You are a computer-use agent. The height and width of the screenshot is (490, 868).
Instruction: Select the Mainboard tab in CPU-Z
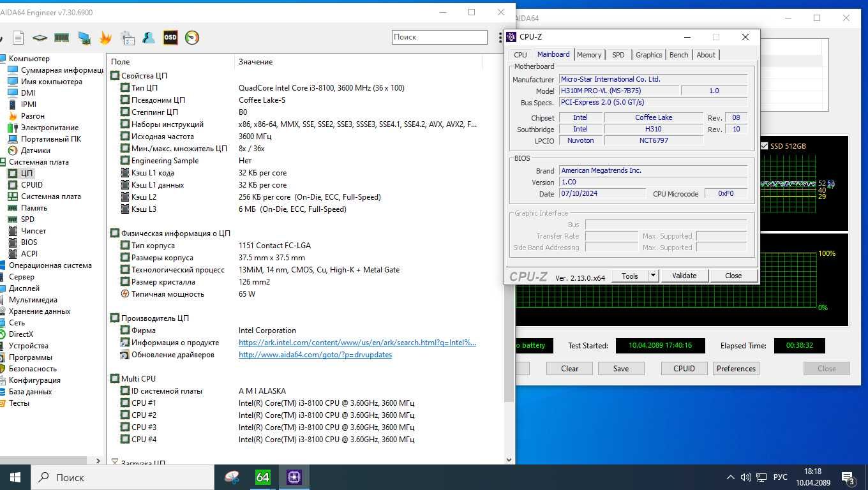point(553,54)
